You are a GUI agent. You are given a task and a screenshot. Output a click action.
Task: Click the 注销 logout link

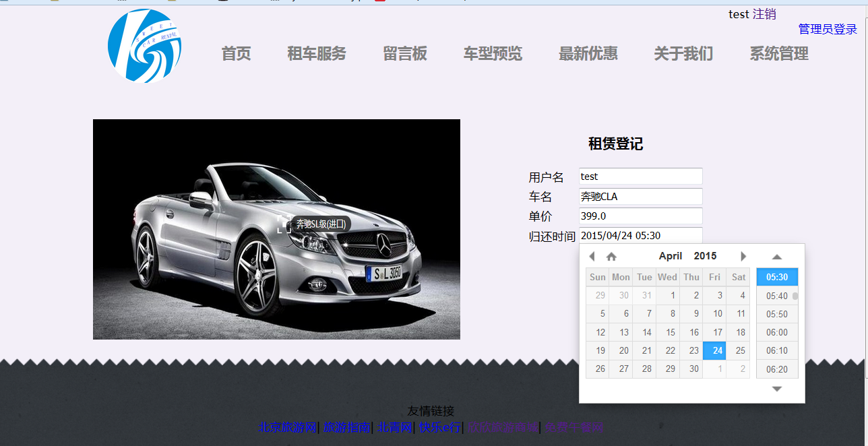[764, 14]
